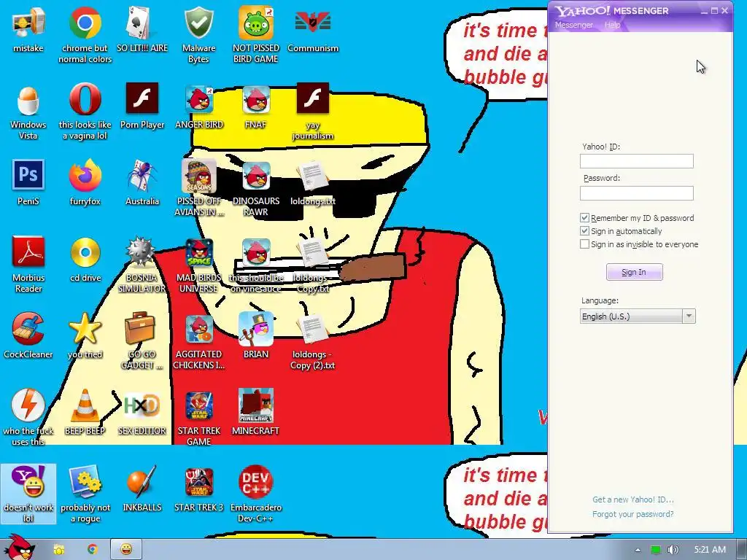Open the volume speaker tray icon
The height and width of the screenshot is (560, 747).
tap(673, 550)
